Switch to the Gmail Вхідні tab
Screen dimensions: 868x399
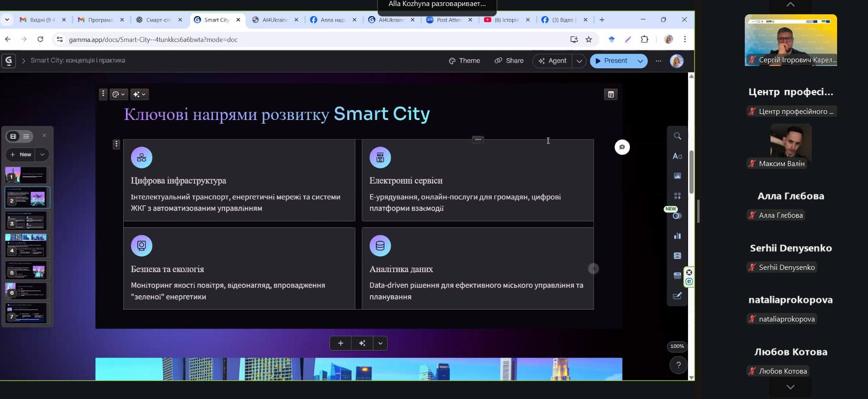[42, 20]
